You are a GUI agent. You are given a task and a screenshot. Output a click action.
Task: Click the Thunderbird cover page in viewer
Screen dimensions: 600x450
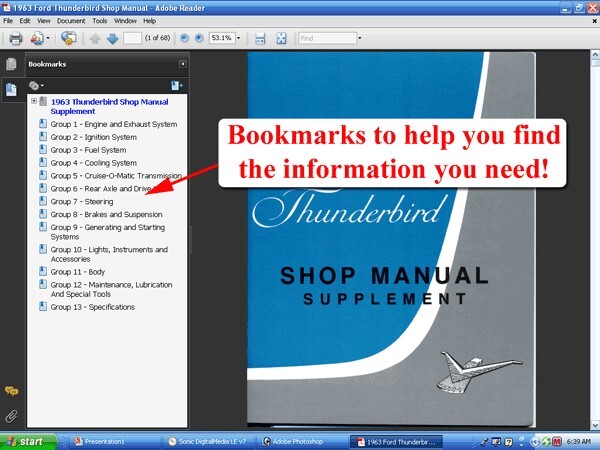point(391,239)
